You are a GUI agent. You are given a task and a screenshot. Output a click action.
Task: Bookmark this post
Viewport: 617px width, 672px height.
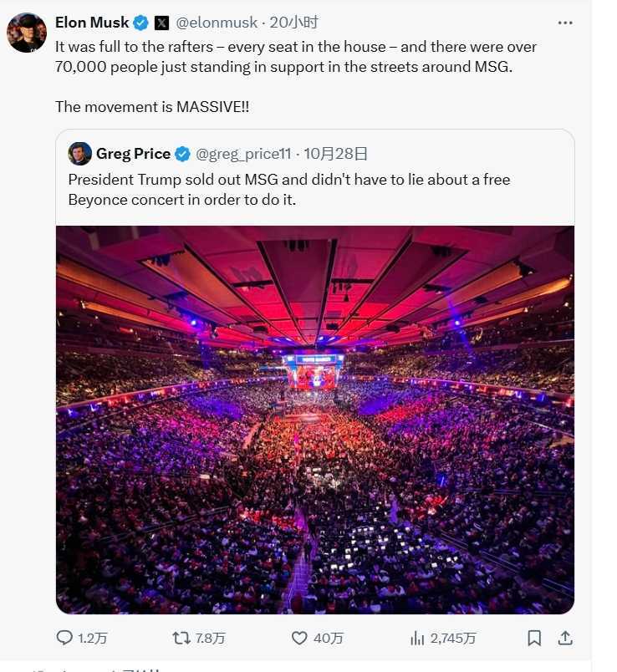click(534, 638)
